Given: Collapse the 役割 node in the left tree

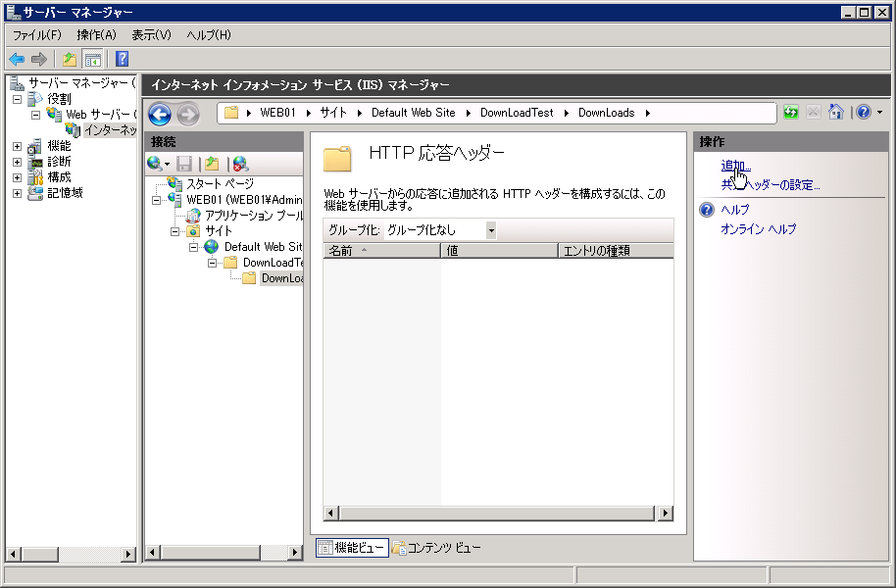Looking at the screenshot, I should click(x=17, y=99).
